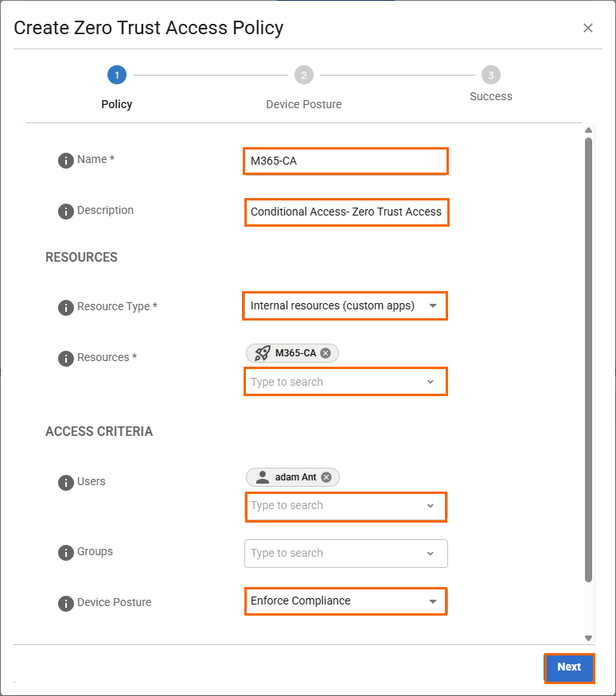
Task: Open the Enforce Compliance dropdown
Action: 345,601
